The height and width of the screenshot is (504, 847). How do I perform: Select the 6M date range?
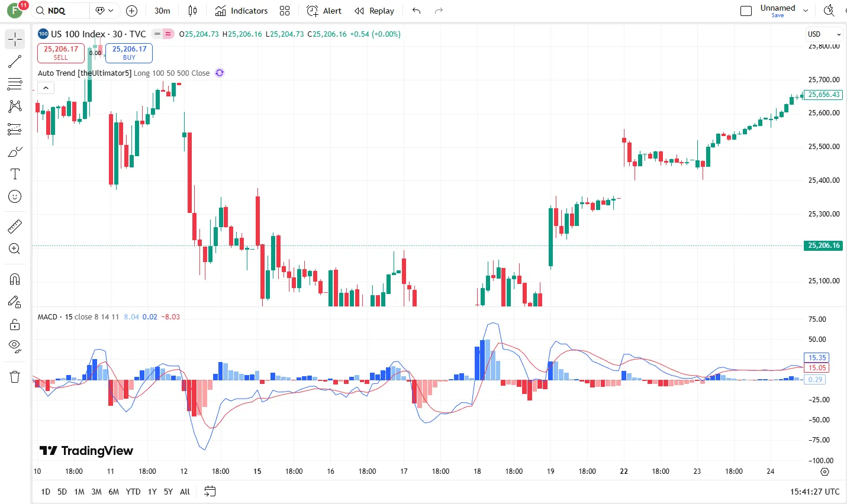(x=114, y=492)
